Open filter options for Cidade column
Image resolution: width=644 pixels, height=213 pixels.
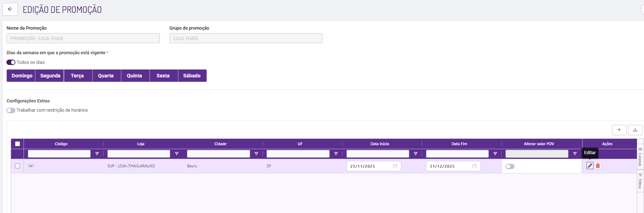pyautogui.click(x=256, y=154)
